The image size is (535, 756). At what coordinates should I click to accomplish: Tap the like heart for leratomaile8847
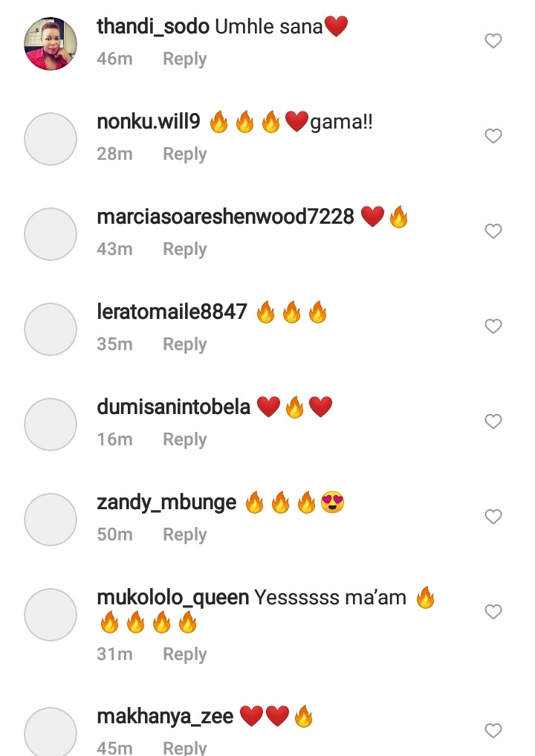click(493, 326)
